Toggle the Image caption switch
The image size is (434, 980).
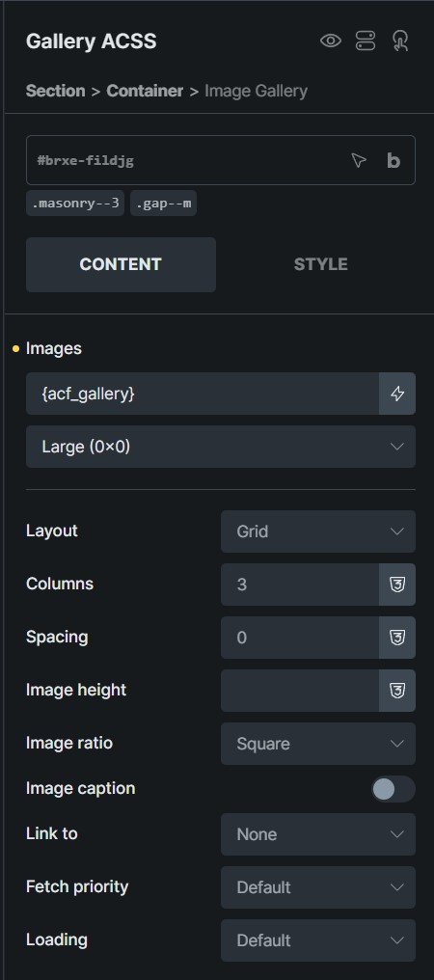click(x=393, y=789)
